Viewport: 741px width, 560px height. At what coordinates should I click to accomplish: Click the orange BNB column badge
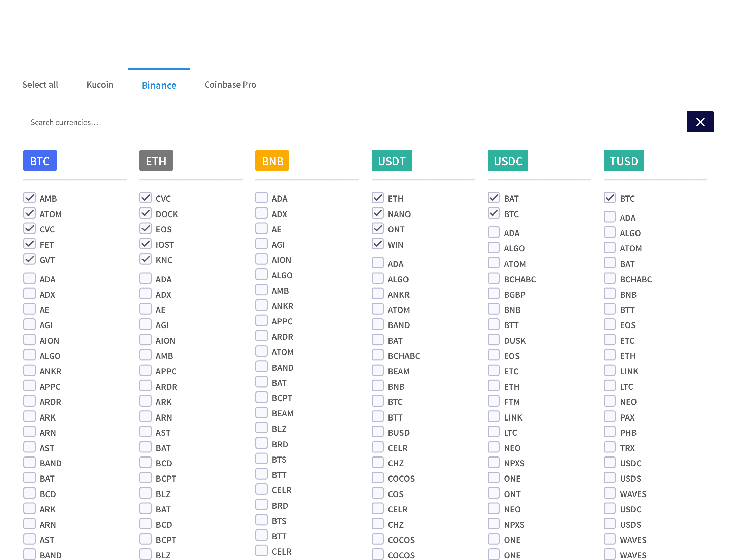tap(272, 161)
